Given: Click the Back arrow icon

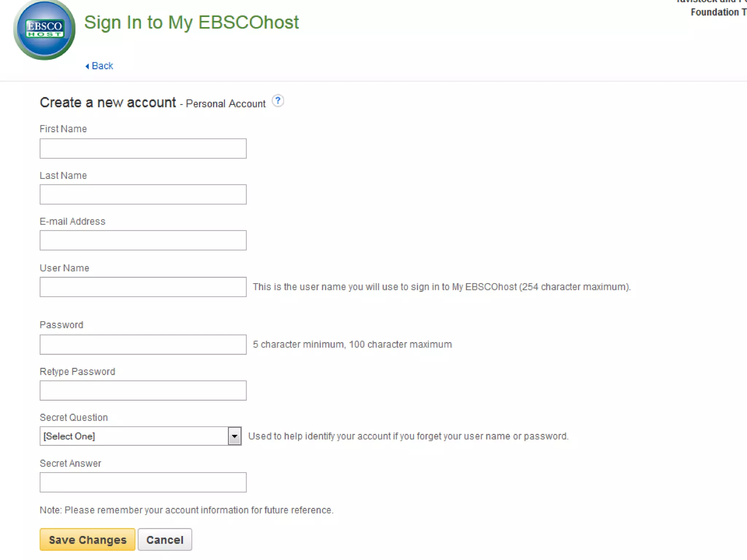Looking at the screenshot, I should click(87, 66).
